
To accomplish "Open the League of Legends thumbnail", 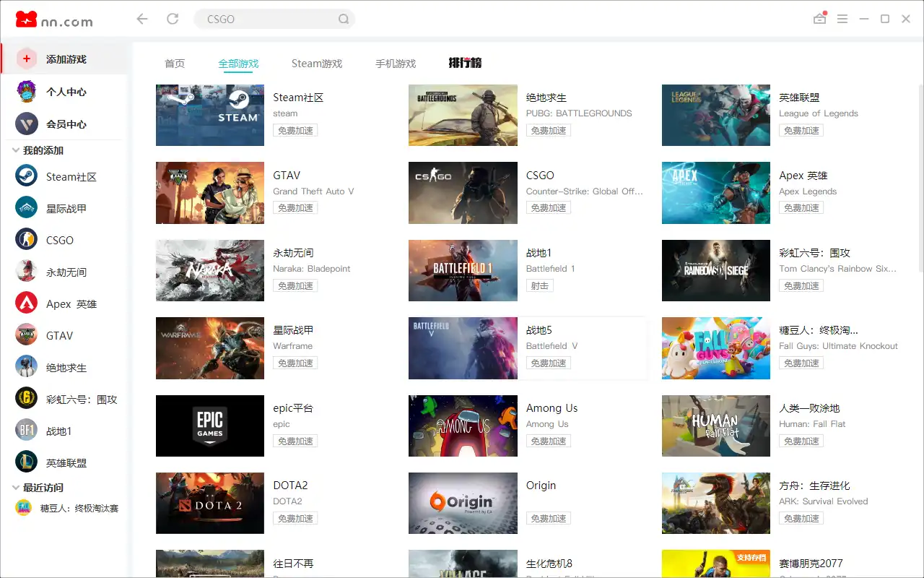I will (x=716, y=115).
